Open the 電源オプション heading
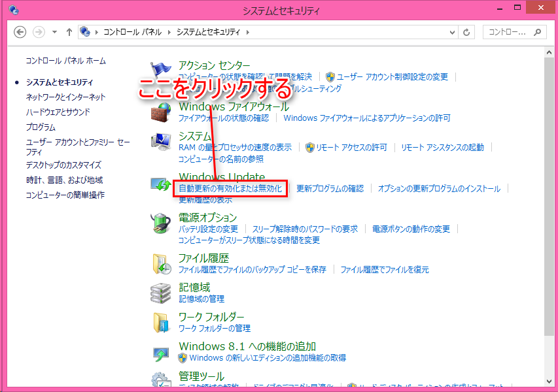This screenshot has width=558, height=392. click(207, 218)
